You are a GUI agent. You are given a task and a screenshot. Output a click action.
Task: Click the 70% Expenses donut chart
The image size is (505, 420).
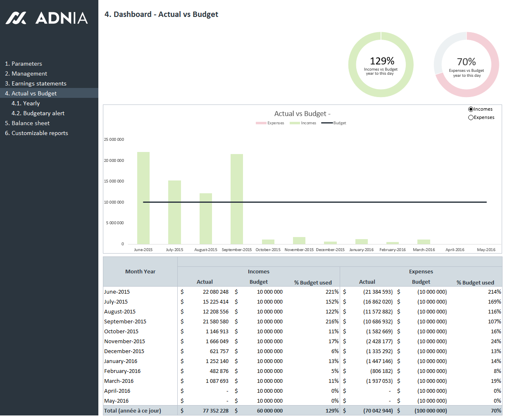[466, 64]
